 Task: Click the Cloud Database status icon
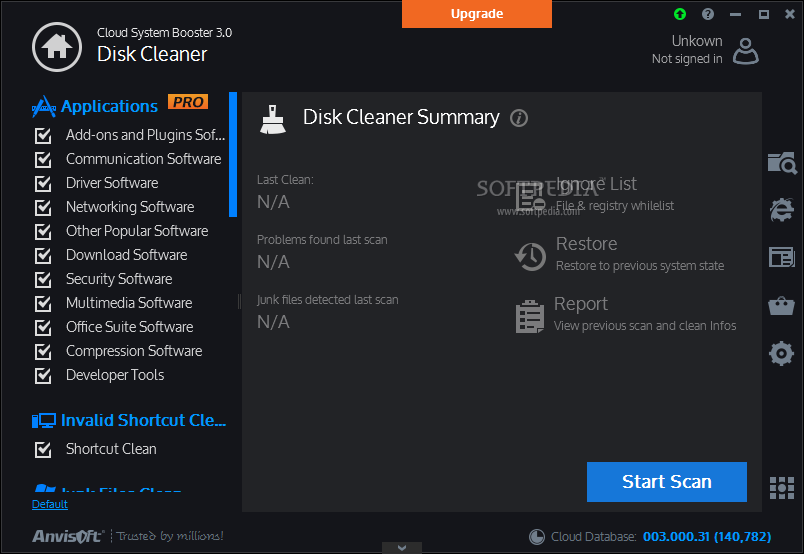click(x=537, y=537)
